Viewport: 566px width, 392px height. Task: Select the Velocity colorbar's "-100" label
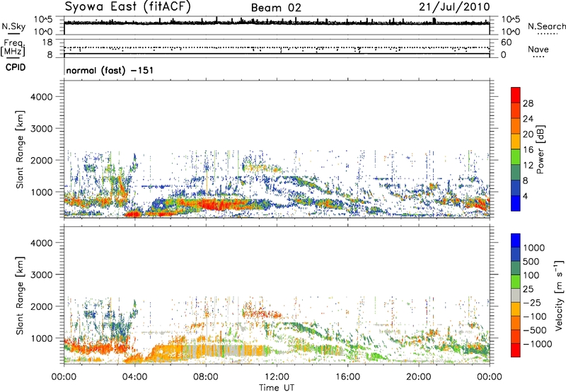535,316
